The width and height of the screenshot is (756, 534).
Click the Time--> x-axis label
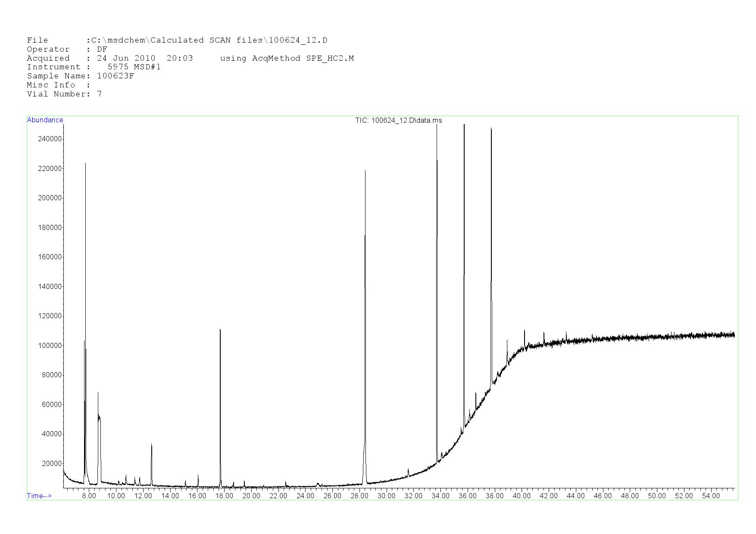click(x=39, y=496)
